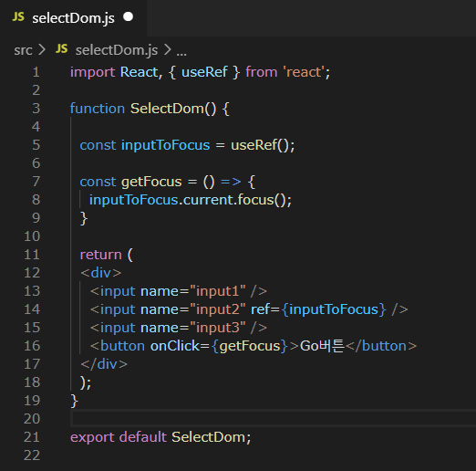
Task: Place cursor on 'import' keyword
Action: pos(93,72)
